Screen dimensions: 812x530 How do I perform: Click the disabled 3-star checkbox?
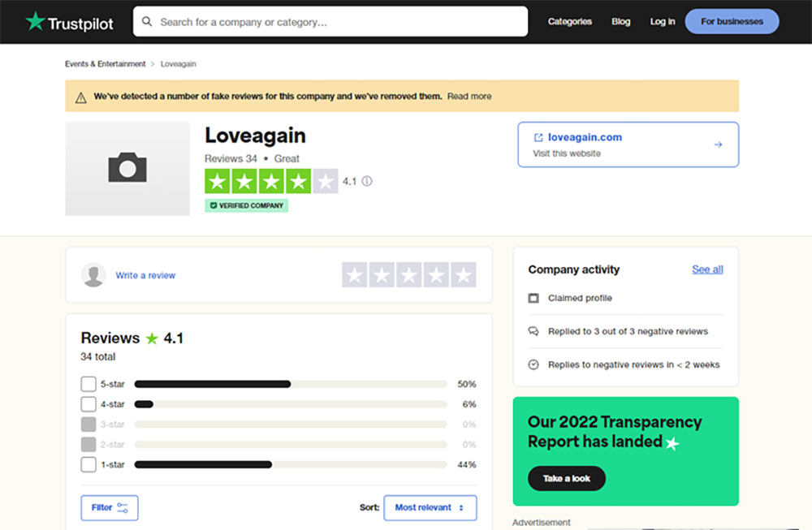click(89, 424)
